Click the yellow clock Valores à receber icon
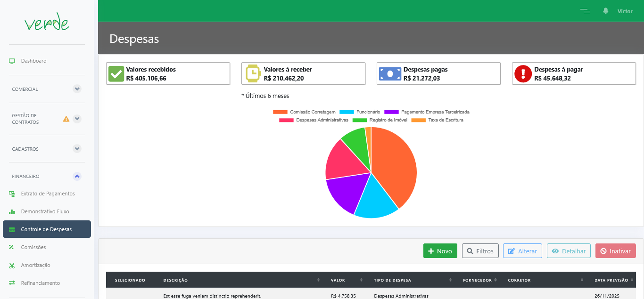This screenshot has width=644, height=299. (253, 74)
